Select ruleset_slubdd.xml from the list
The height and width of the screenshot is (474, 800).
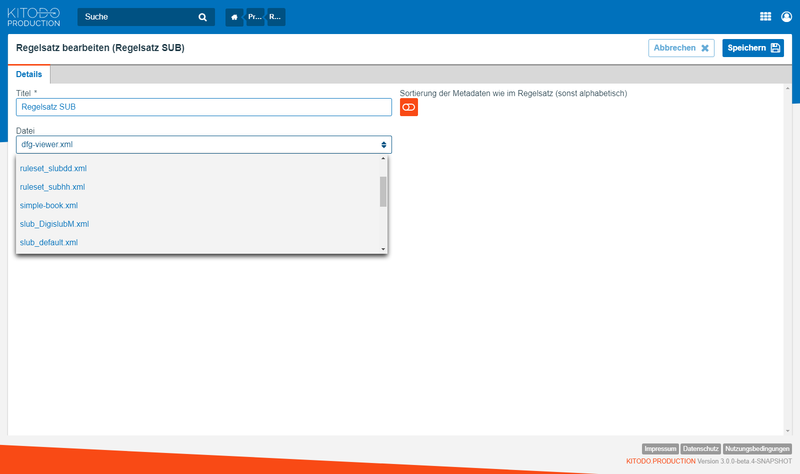point(53,169)
